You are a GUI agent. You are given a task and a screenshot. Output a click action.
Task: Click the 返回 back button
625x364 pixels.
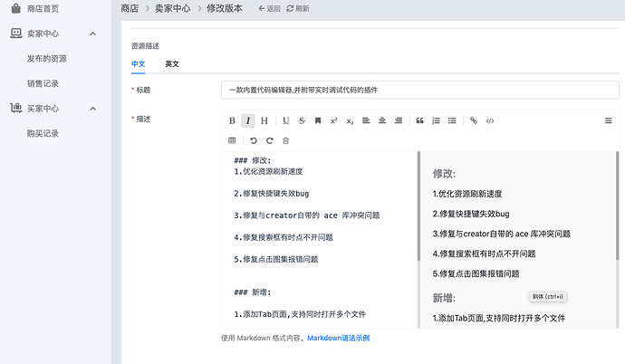click(x=269, y=9)
